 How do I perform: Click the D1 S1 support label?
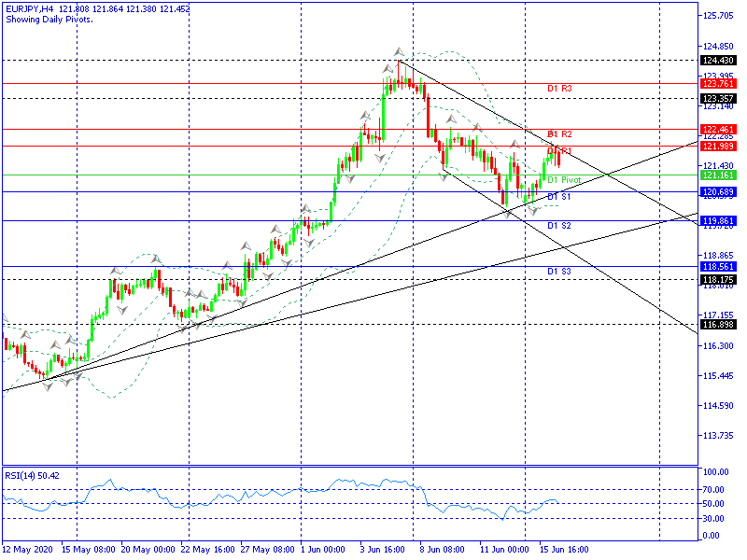click(x=559, y=196)
